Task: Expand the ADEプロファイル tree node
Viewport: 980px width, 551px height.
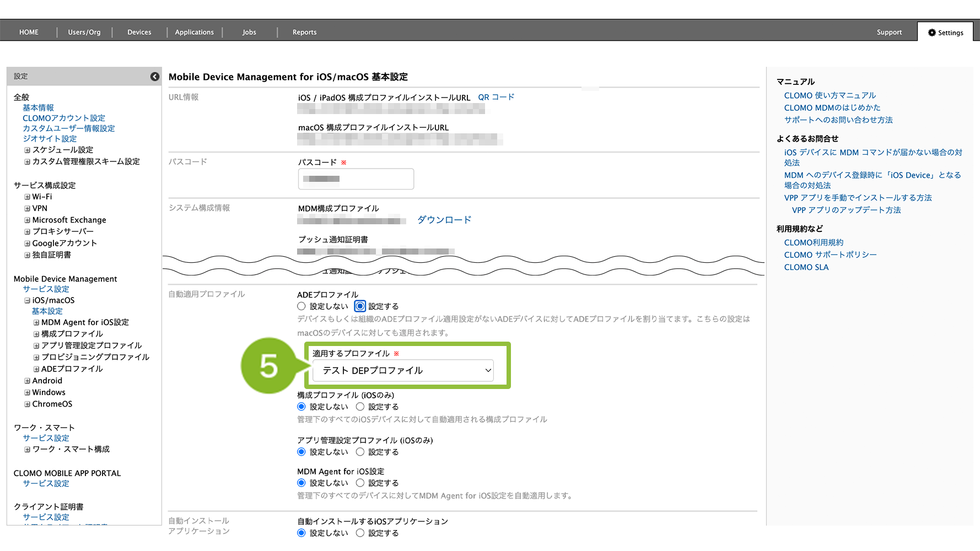Action: point(36,369)
